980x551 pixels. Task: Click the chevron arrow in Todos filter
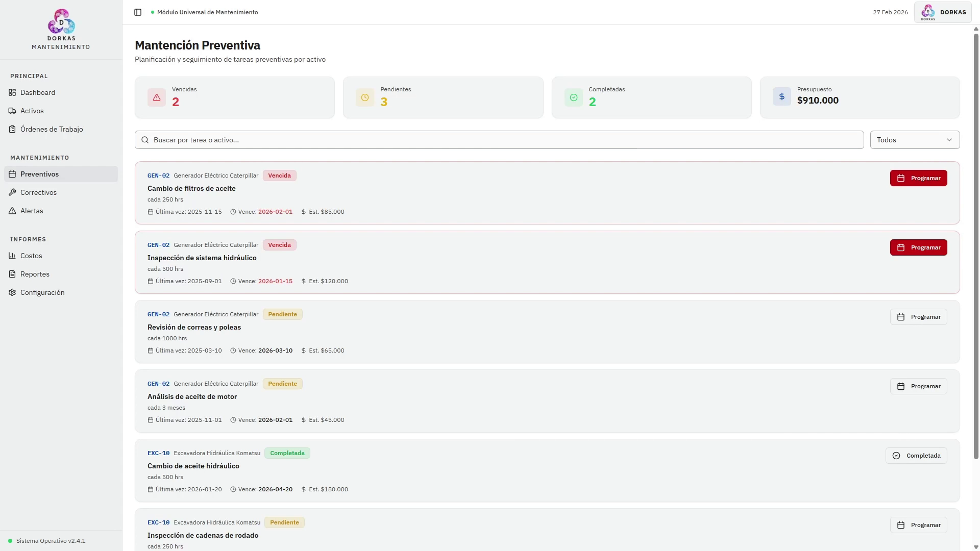click(x=949, y=140)
